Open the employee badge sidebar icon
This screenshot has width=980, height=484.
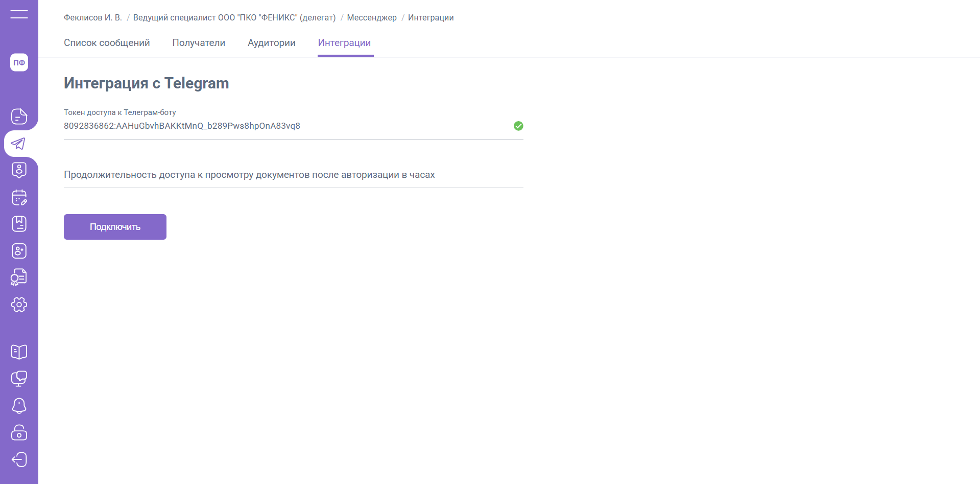click(x=19, y=170)
